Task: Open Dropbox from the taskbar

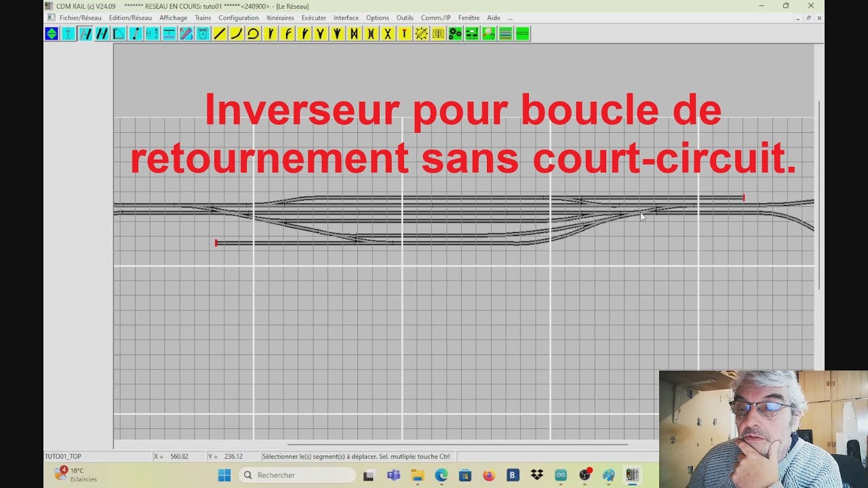Action: tap(537, 475)
